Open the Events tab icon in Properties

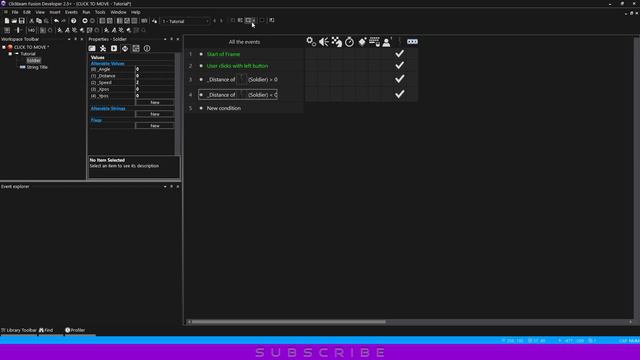136,49
